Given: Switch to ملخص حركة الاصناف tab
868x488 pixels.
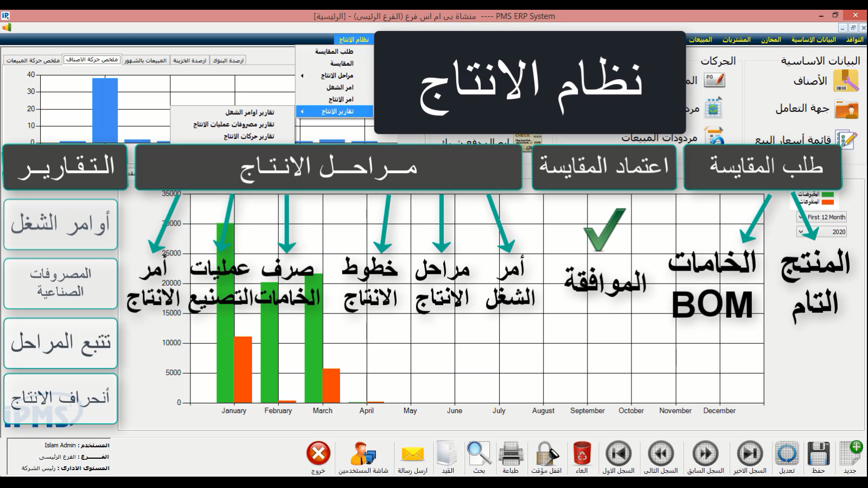Looking at the screenshot, I should [92, 60].
